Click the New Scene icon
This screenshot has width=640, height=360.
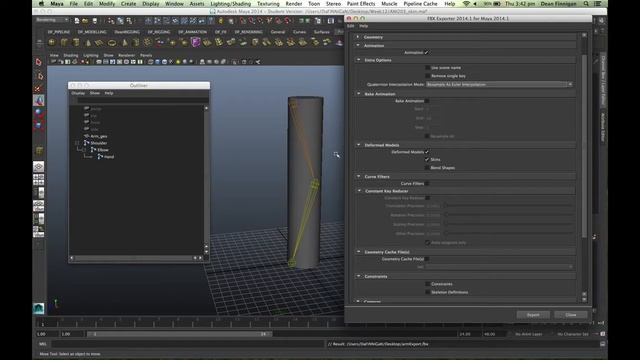pos(77,20)
